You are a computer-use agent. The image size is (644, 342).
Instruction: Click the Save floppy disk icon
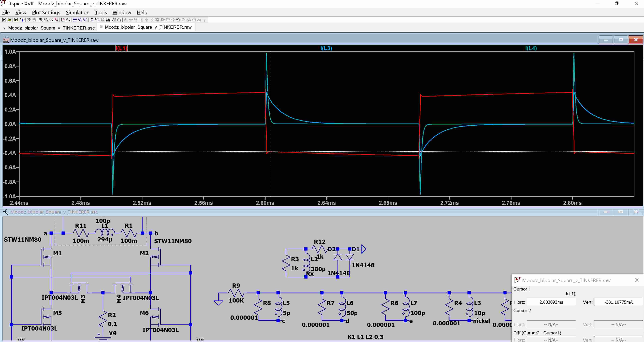click(x=16, y=20)
